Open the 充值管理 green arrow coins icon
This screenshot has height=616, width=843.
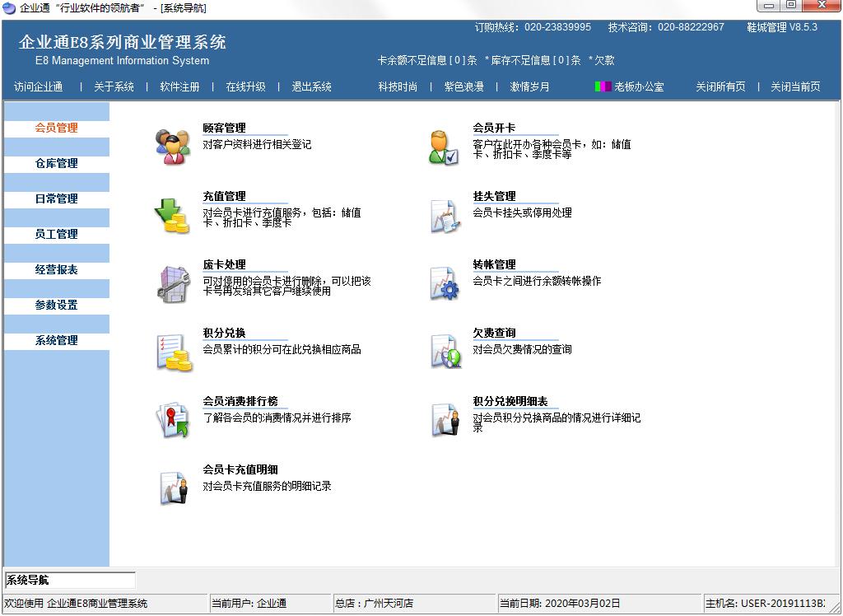172,215
